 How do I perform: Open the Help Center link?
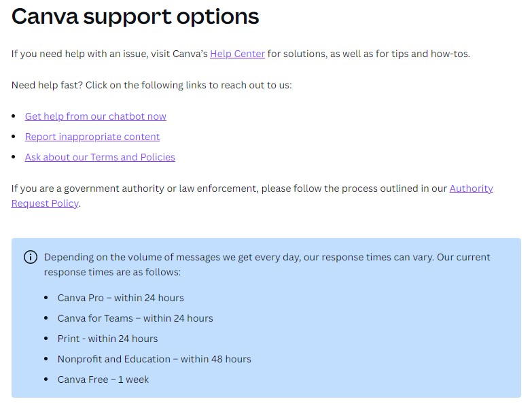coord(237,54)
